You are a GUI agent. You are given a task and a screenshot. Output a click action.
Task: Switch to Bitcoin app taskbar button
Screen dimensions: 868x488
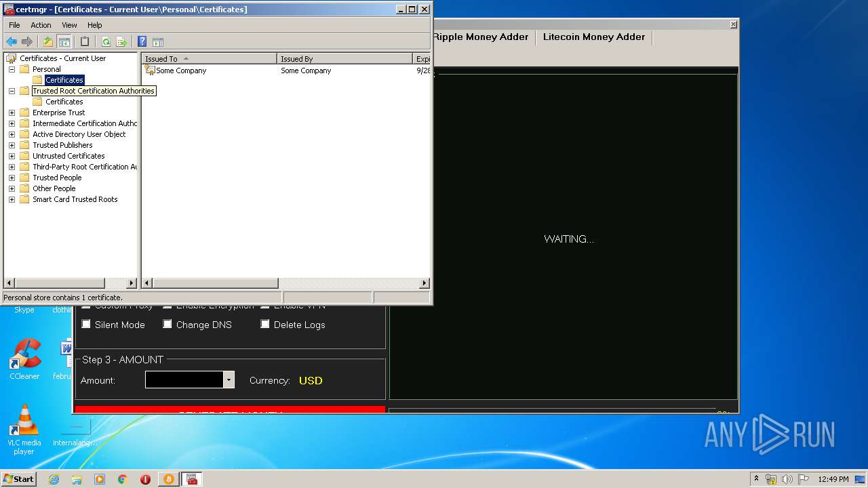click(x=169, y=479)
